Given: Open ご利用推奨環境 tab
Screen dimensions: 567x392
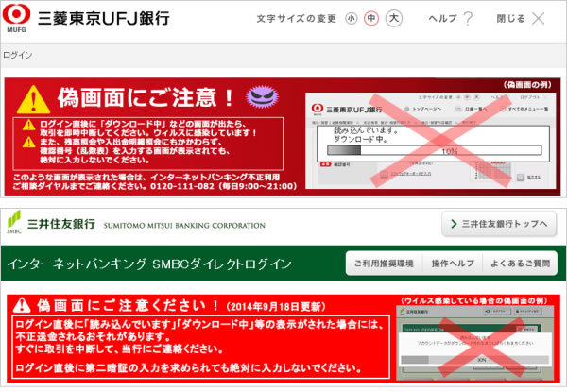Looking at the screenshot, I should tap(384, 264).
